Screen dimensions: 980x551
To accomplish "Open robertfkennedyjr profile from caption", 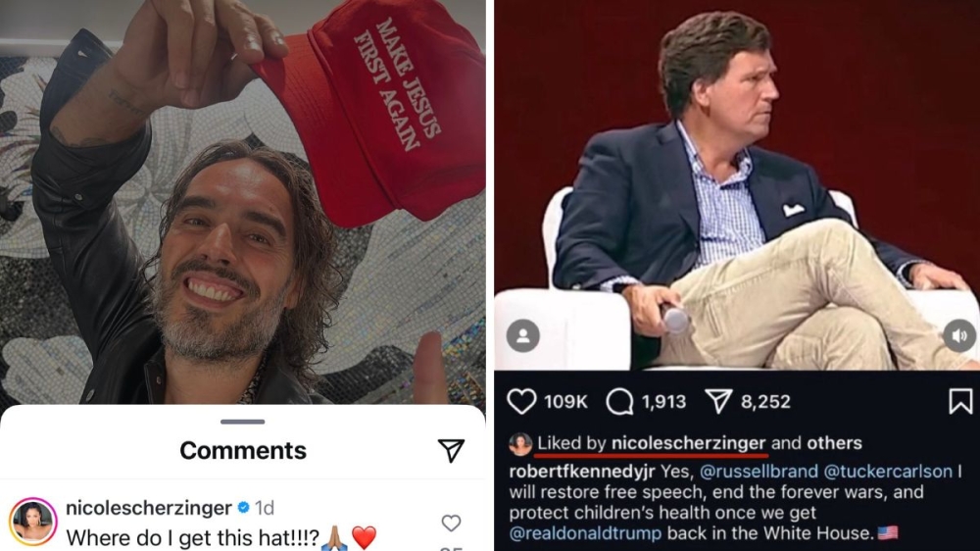I will pos(582,471).
